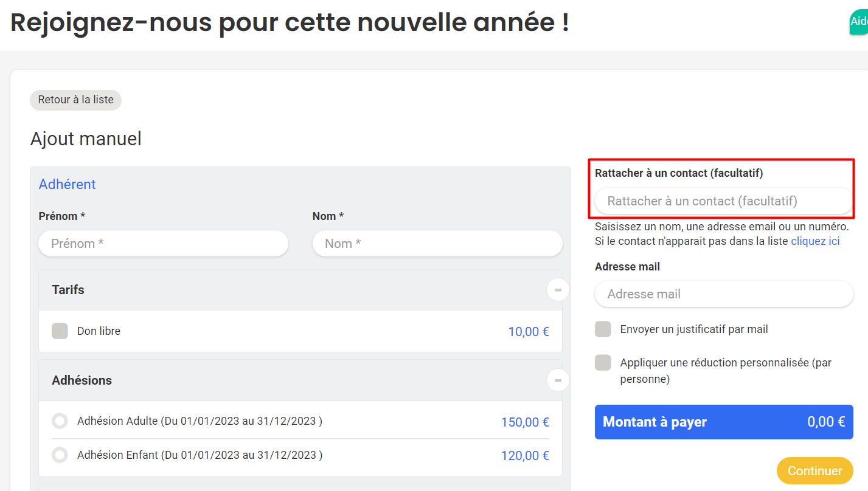Enable Envoyer un justificatif par mail

[603, 329]
